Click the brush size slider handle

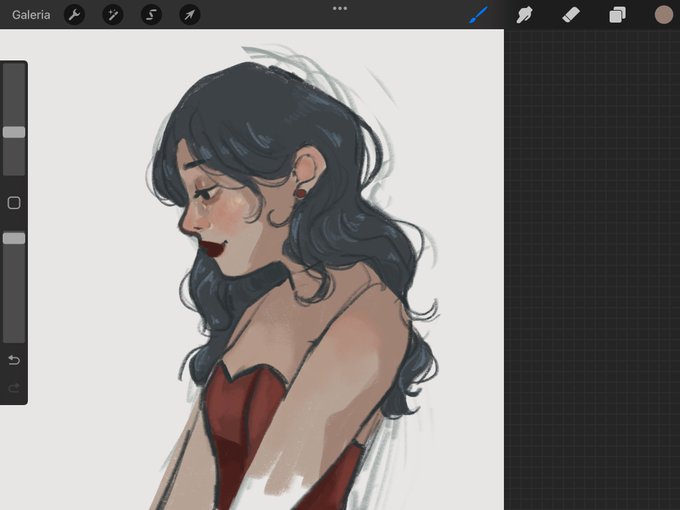(14, 132)
